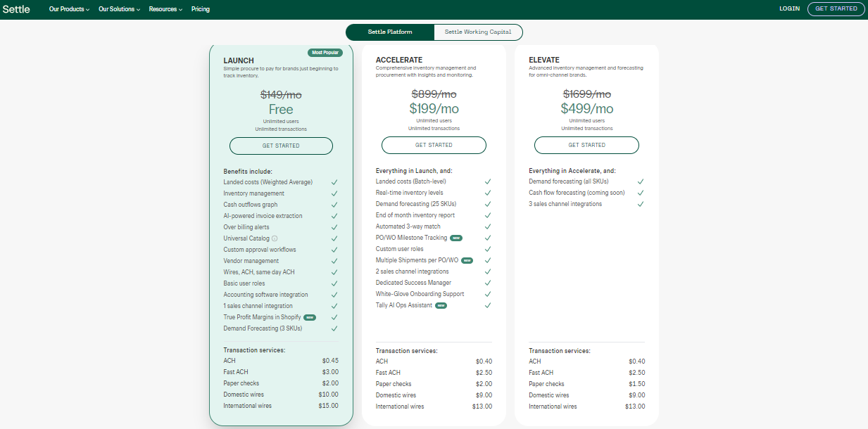Screen dimensions: 868x429
Task: Expand the Our Solutions menu
Action: pos(119,9)
